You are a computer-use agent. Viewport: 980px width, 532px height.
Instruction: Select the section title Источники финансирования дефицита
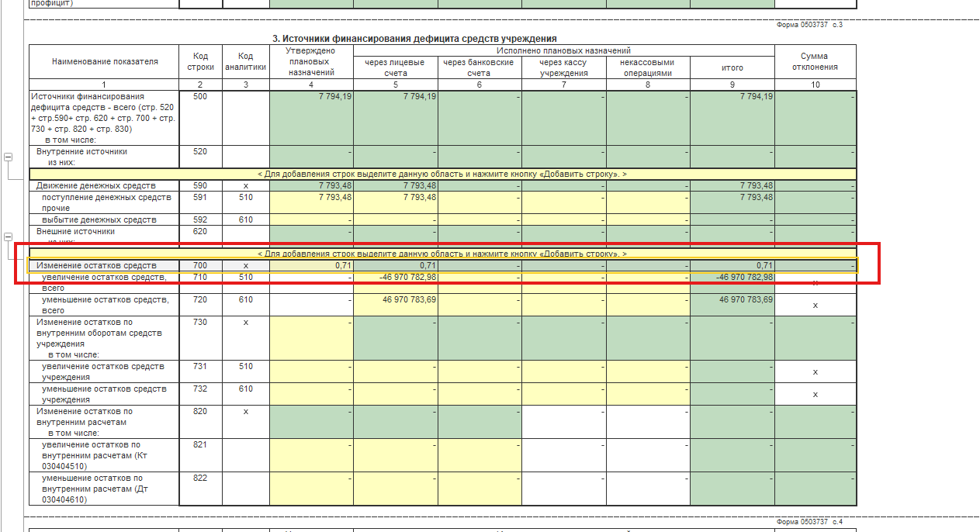414,39
